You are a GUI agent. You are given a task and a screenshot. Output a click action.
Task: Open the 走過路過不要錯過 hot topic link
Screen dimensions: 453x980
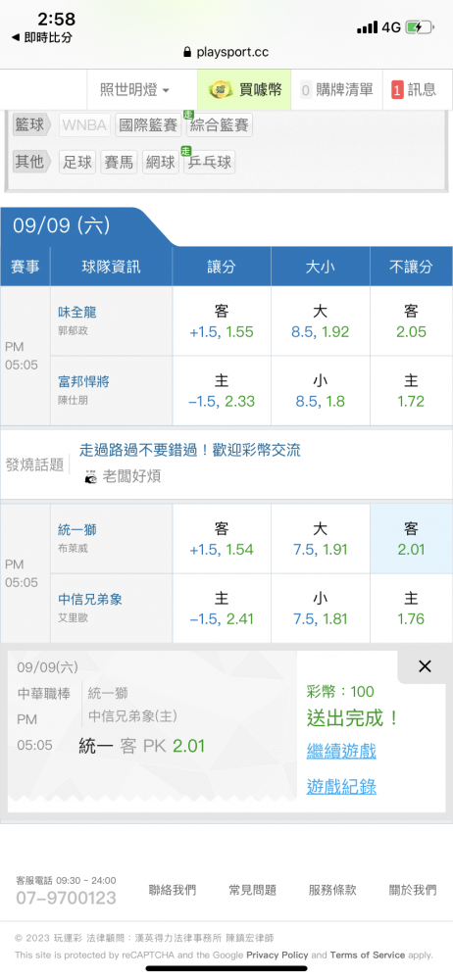(x=189, y=450)
